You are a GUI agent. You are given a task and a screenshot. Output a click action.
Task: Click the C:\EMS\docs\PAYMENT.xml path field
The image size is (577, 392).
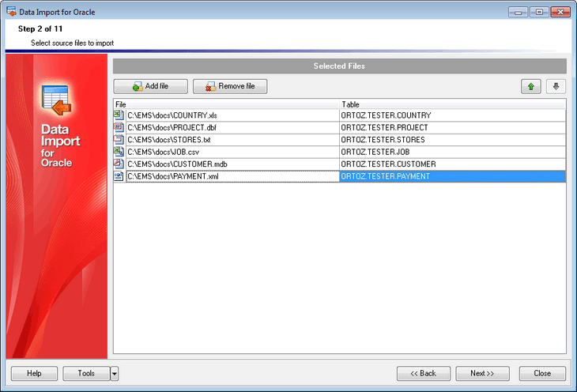tap(232, 176)
